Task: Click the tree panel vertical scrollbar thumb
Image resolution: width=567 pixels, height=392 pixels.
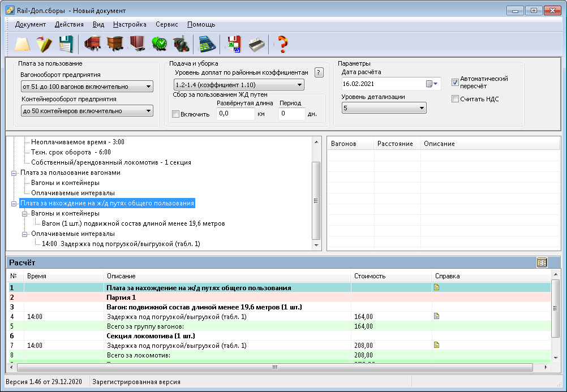Action: point(316,200)
